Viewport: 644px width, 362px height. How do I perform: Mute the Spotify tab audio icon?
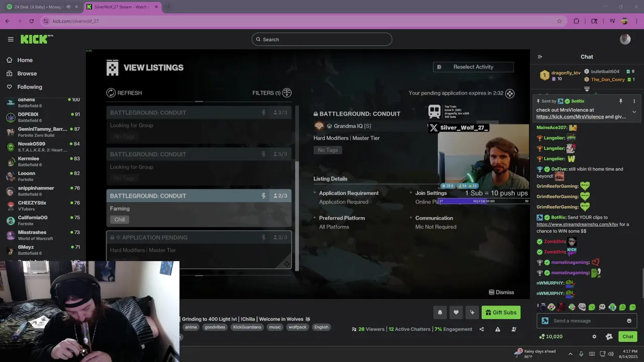68,7
